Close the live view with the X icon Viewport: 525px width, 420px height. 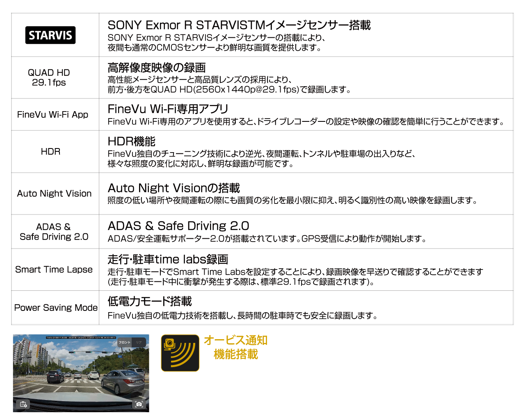click(x=21, y=342)
